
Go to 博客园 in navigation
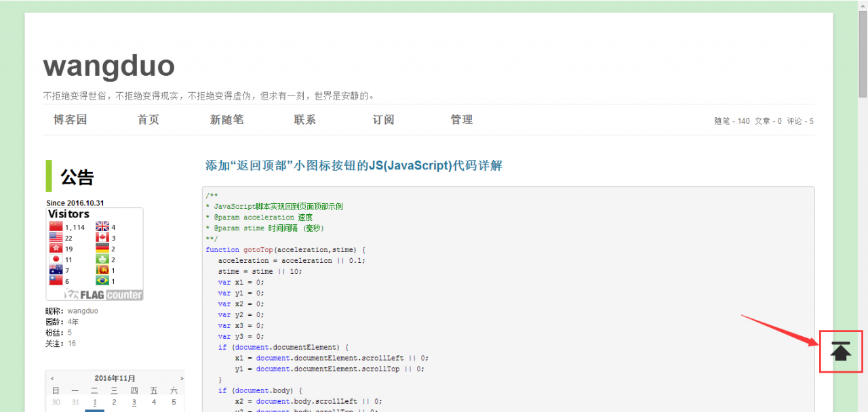[71, 120]
